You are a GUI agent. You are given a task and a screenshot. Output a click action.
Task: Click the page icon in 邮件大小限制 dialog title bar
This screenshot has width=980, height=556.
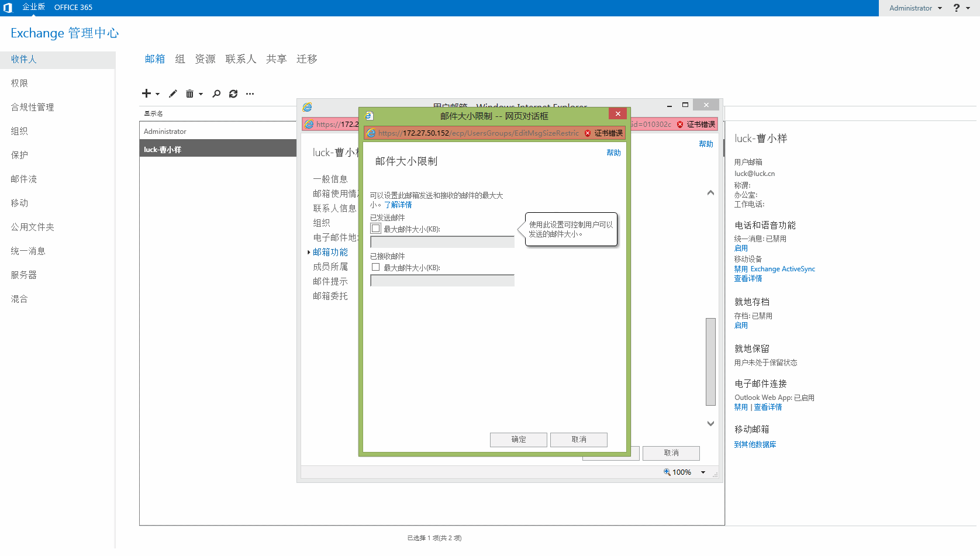coord(369,116)
